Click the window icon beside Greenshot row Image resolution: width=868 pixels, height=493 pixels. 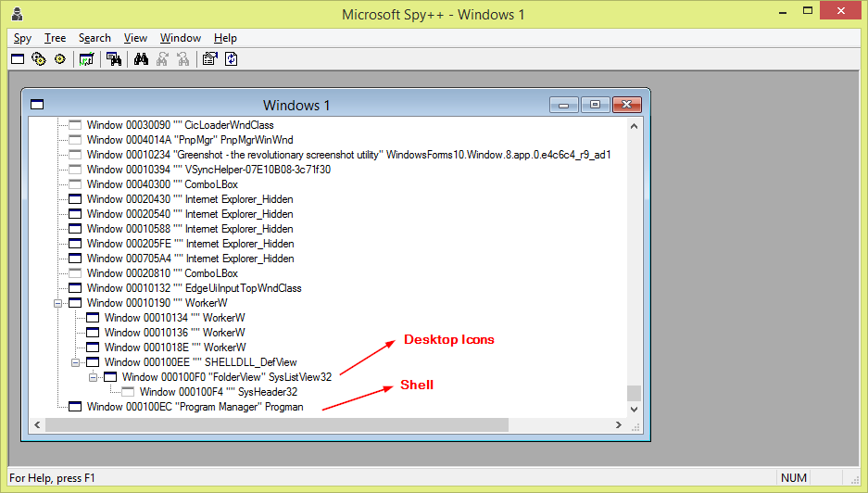pos(75,155)
